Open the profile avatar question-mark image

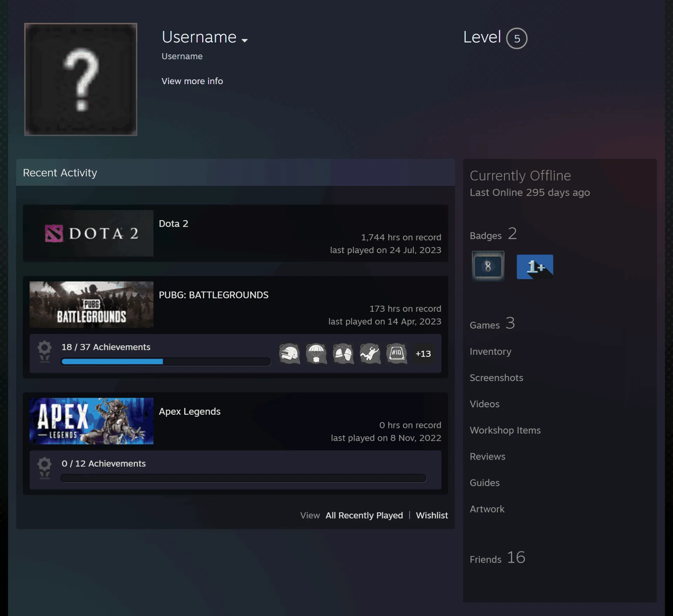[x=81, y=79]
